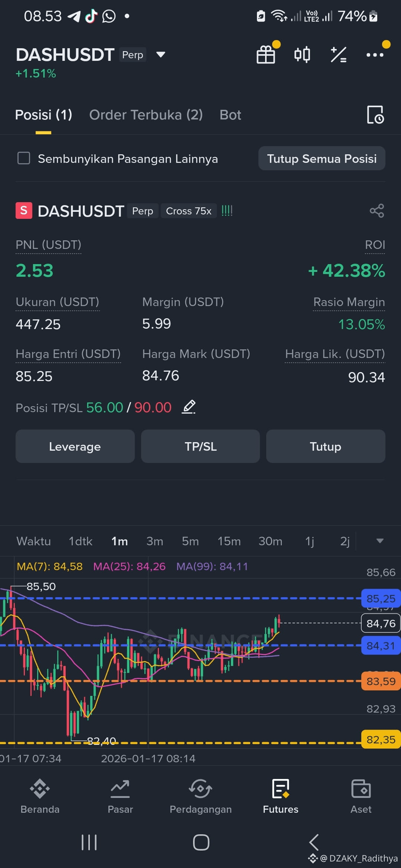Tap the 84,76 current price label
Viewport: 401px width, 868px height.
tap(381, 624)
